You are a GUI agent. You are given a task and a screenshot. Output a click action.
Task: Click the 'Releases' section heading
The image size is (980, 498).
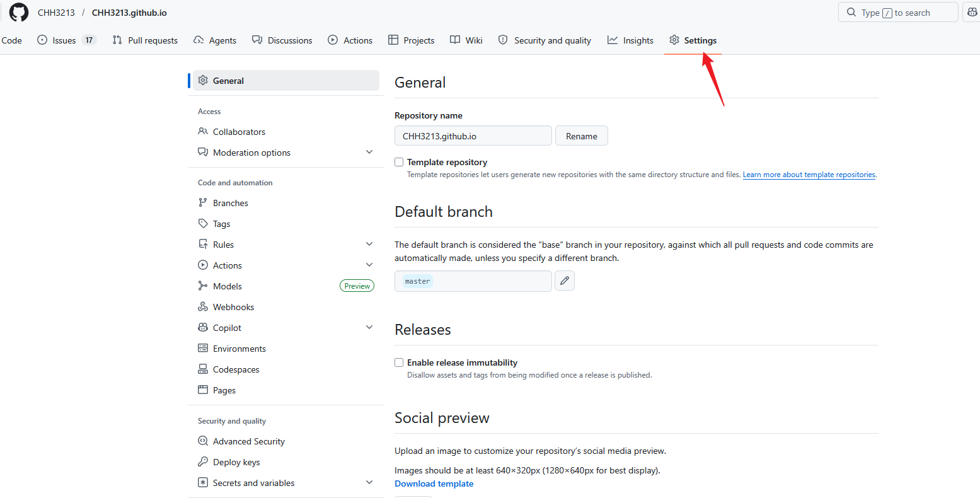pyautogui.click(x=423, y=330)
